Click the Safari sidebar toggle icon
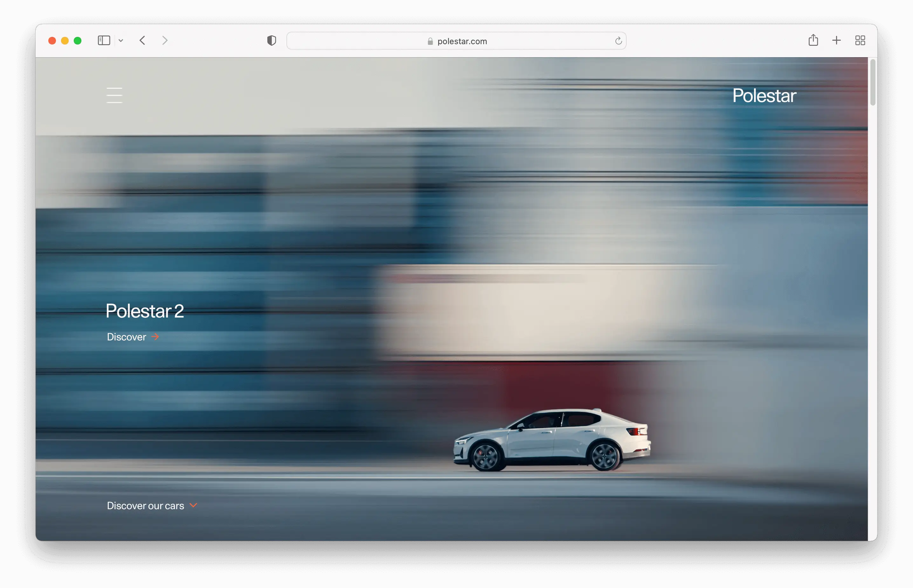913x588 pixels. (104, 40)
